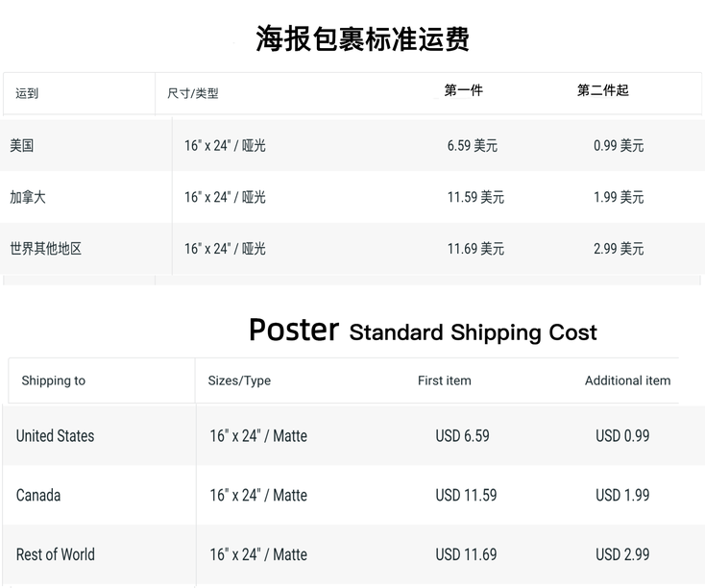Screen dimensions: 705x588
Task: Click the Poster Standard Shipping Cost heading
Action: coord(423,331)
